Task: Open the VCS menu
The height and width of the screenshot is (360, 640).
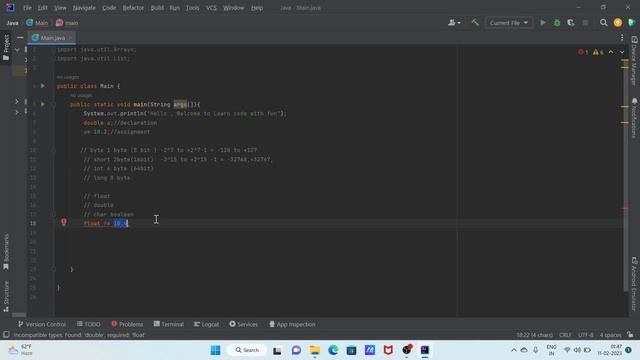Action: [x=211, y=8]
